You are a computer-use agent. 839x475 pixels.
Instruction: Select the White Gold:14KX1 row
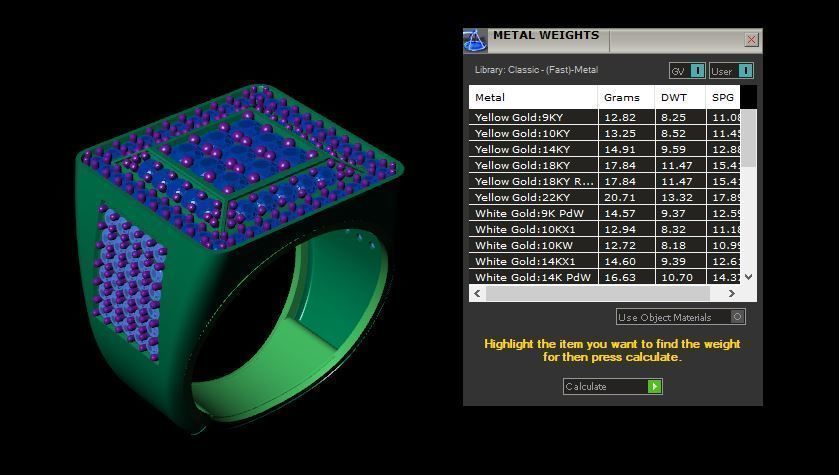pyautogui.click(x=605, y=262)
